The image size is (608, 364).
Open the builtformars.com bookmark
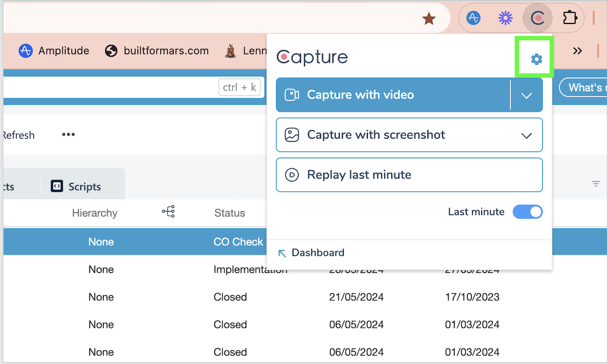tap(157, 51)
